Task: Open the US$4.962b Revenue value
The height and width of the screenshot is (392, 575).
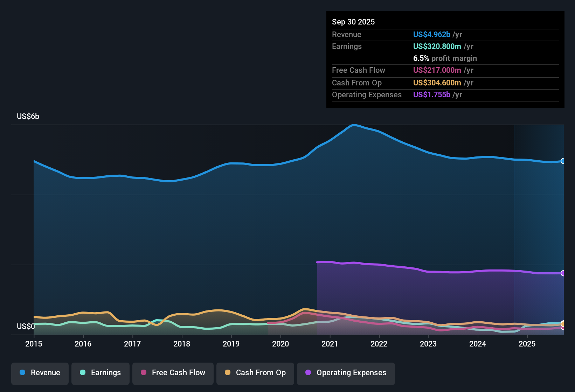Action: [431, 34]
